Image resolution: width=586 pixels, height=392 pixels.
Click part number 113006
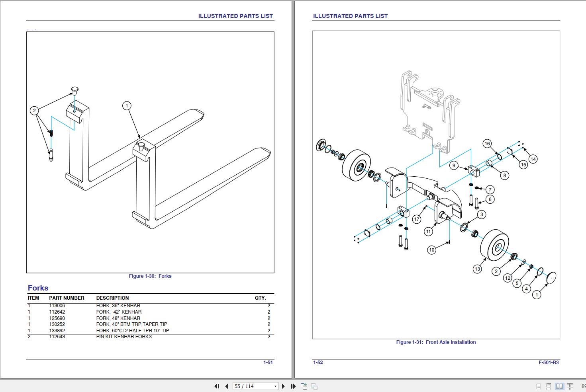point(57,306)
